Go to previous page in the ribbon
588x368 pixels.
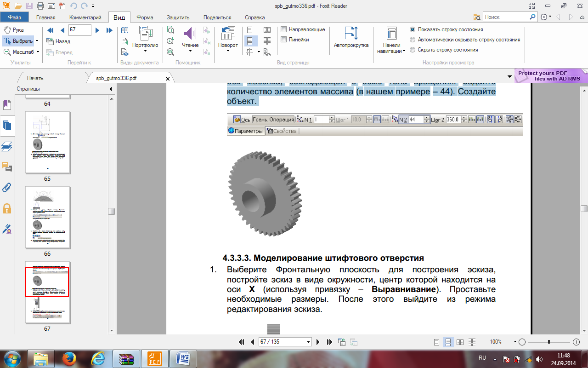tap(62, 30)
